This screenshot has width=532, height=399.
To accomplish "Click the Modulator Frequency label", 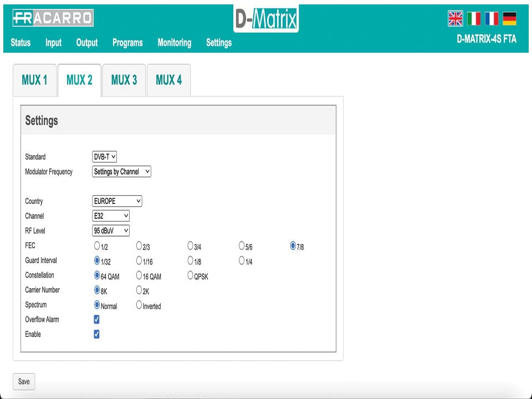I will pyautogui.click(x=49, y=172).
